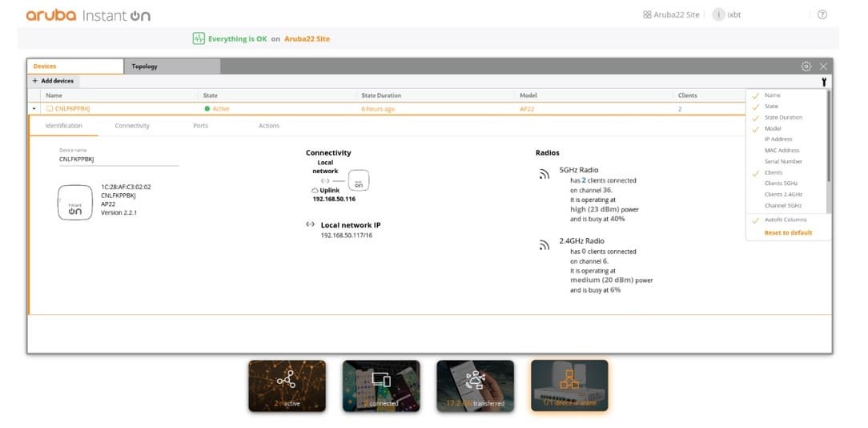Close the devices panel with X icon

pos(823,67)
